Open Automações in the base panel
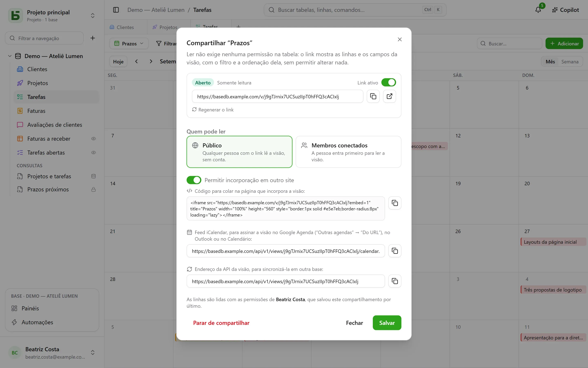Screen dimensions: 588x368 (52, 322)
